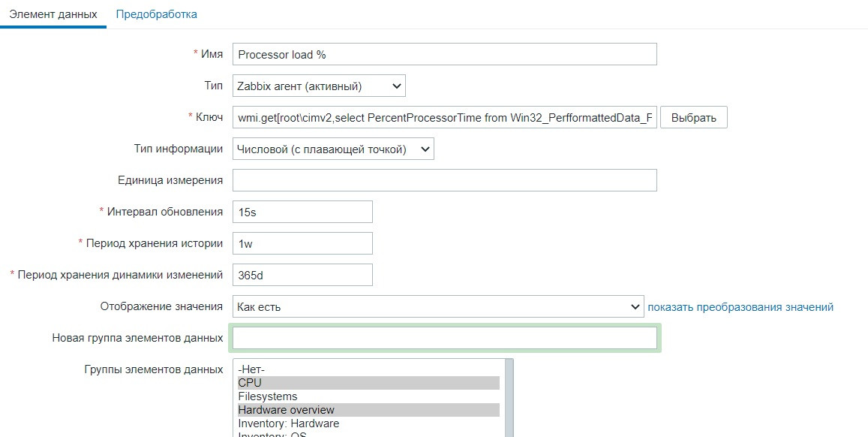868x437 pixels.
Task: Open показать преобразования значений link
Action: [740, 306]
